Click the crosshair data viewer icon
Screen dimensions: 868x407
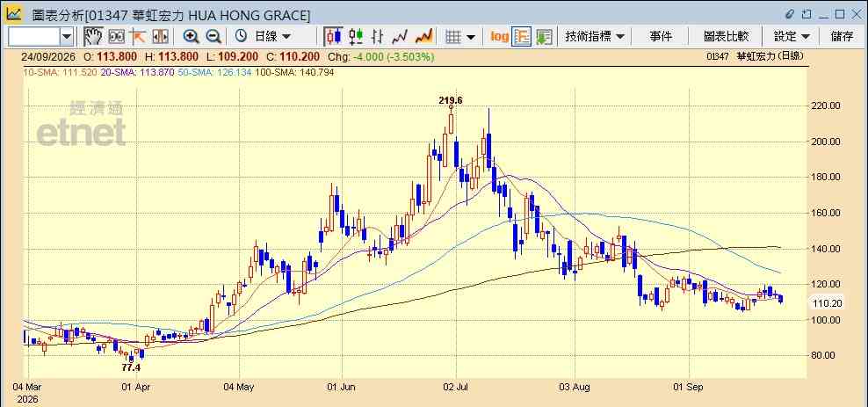pos(116,37)
